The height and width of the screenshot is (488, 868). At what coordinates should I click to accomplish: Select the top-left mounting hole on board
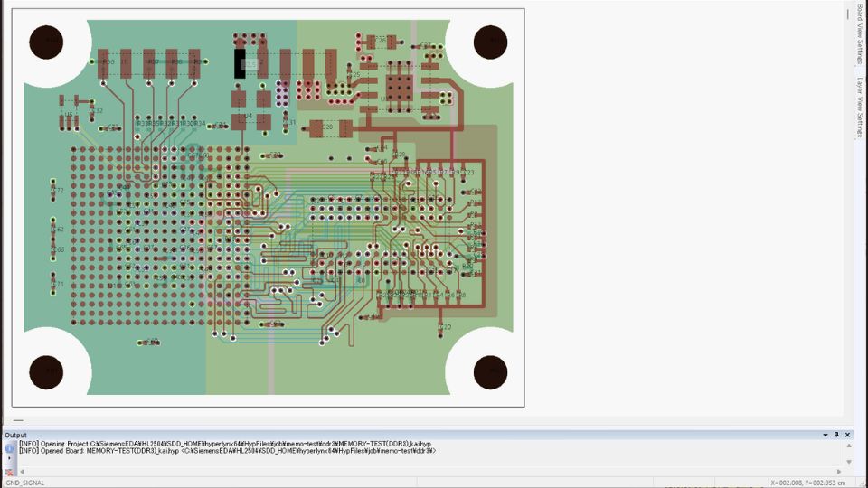(x=46, y=42)
